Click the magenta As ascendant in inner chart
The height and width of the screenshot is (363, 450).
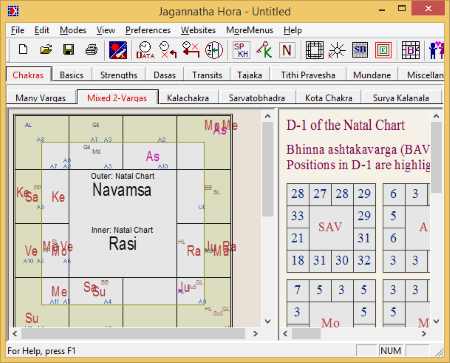(x=153, y=156)
